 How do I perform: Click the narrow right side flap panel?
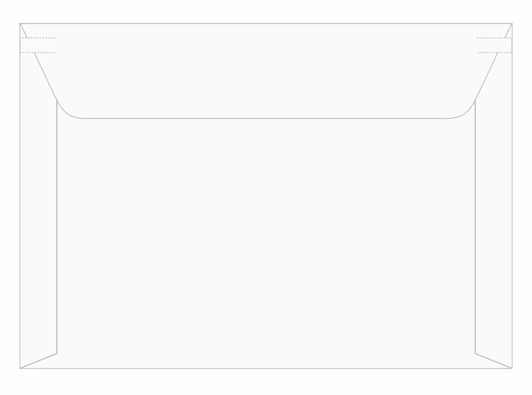point(493,219)
